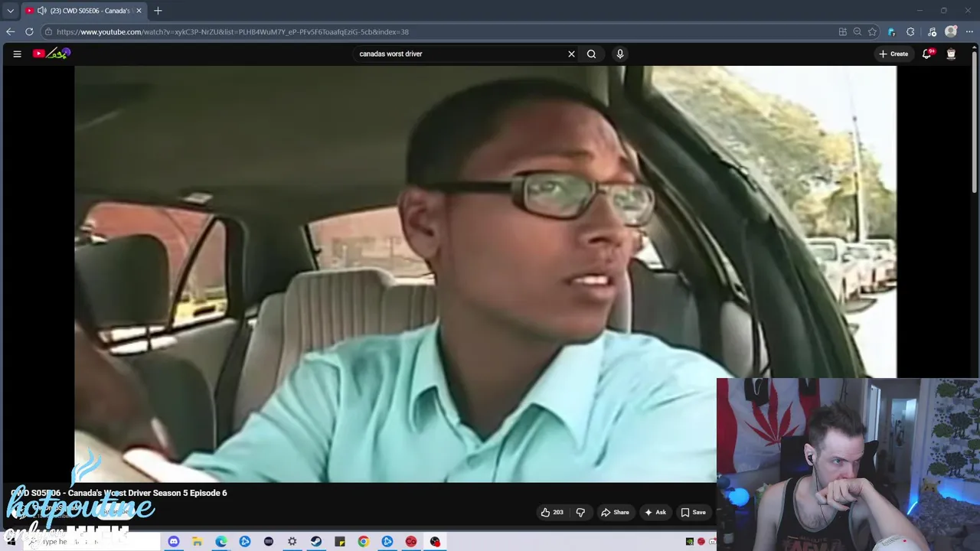Open the browser profile avatar
980x551 pixels.
[951, 31]
